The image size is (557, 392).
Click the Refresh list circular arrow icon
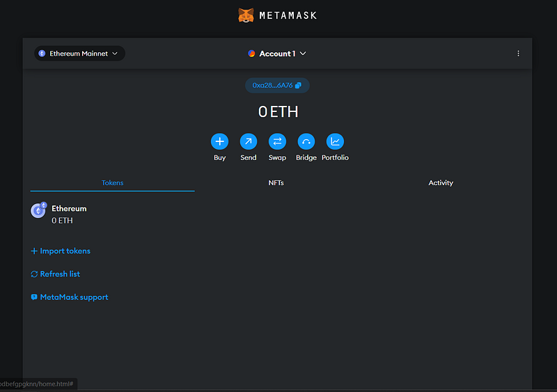(34, 274)
